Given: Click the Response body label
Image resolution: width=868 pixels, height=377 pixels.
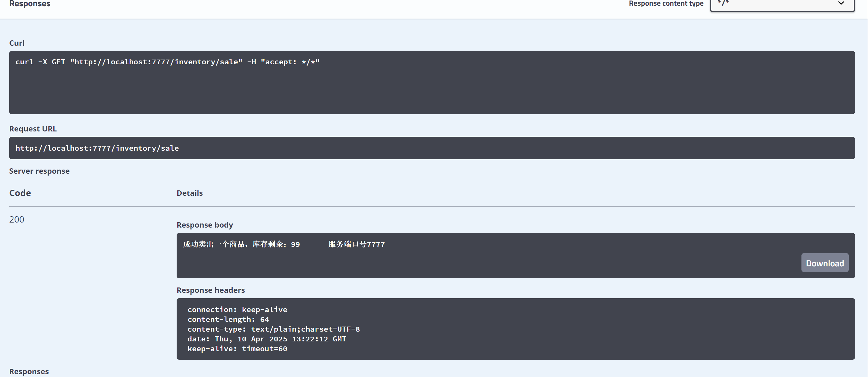Looking at the screenshot, I should click(x=204, y=225).
